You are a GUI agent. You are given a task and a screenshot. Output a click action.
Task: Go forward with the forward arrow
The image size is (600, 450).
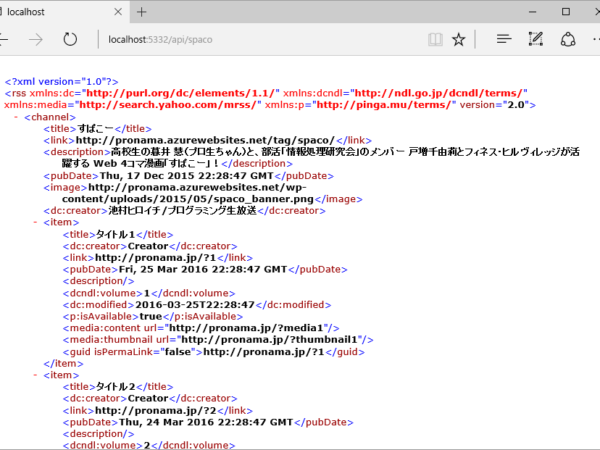tap(36, 39)
